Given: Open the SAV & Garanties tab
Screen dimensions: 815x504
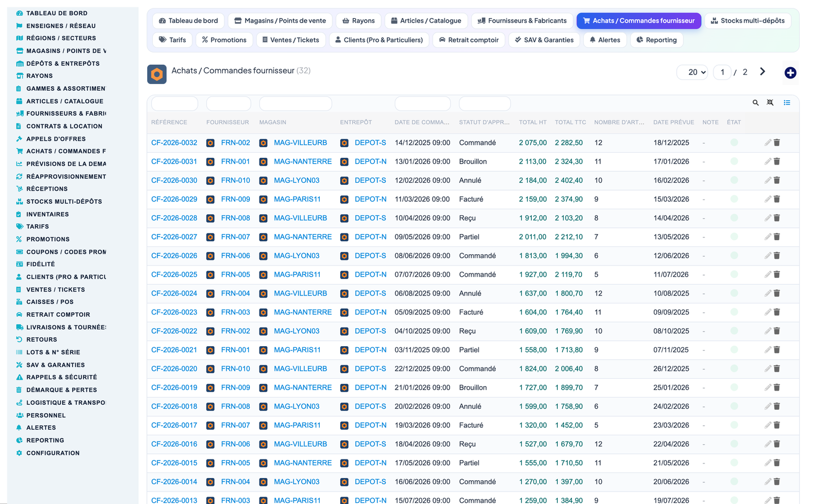Looking at the screenshot, I should [543, 40].
